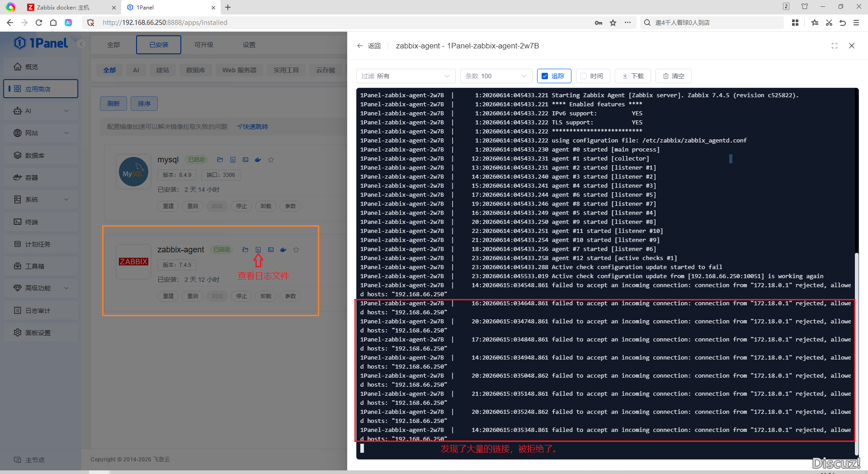The image size is (868, 474).
Task: Click the browser address bar URL
Action: coord(165,23)
